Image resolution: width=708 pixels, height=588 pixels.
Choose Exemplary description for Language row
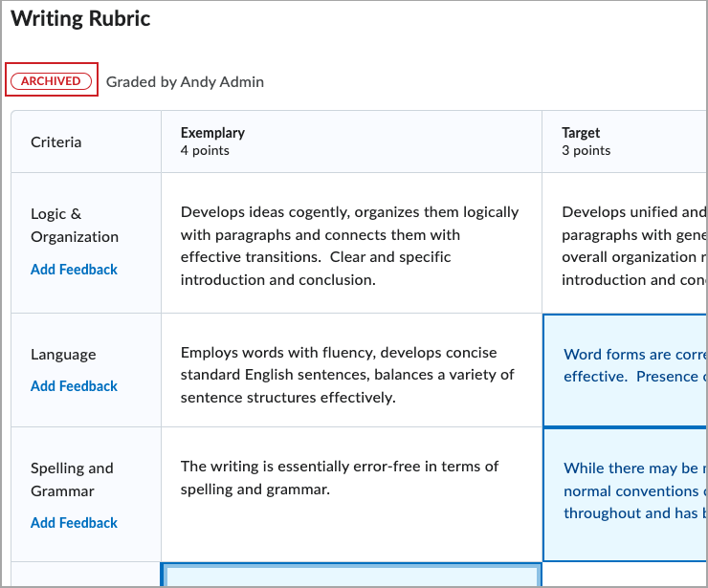tap(350, 375)
